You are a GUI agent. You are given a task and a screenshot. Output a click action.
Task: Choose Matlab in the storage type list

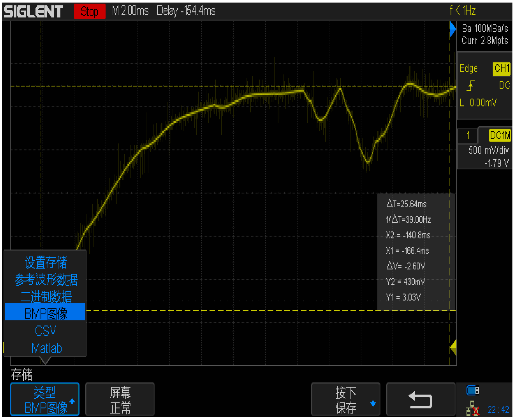click(47, 348)
